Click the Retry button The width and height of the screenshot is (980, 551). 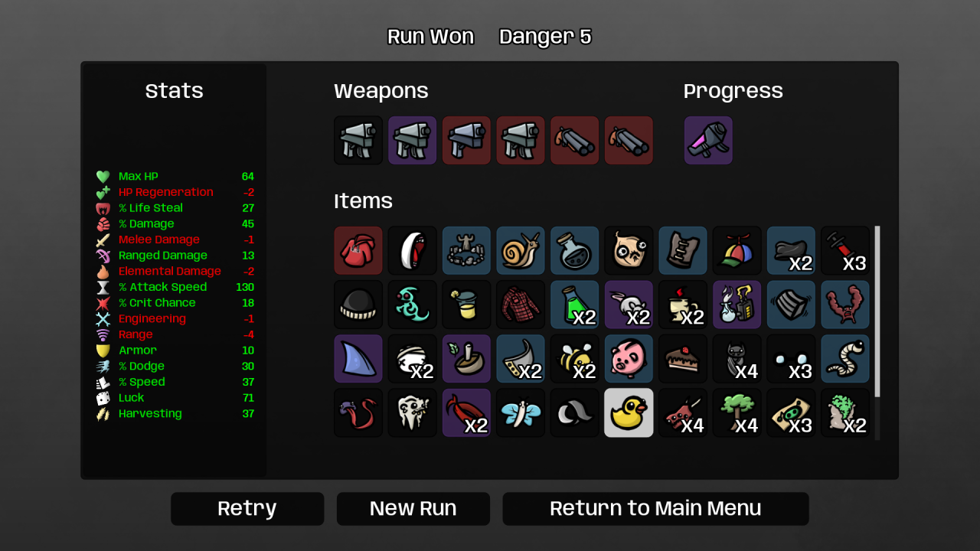[247, 509]
